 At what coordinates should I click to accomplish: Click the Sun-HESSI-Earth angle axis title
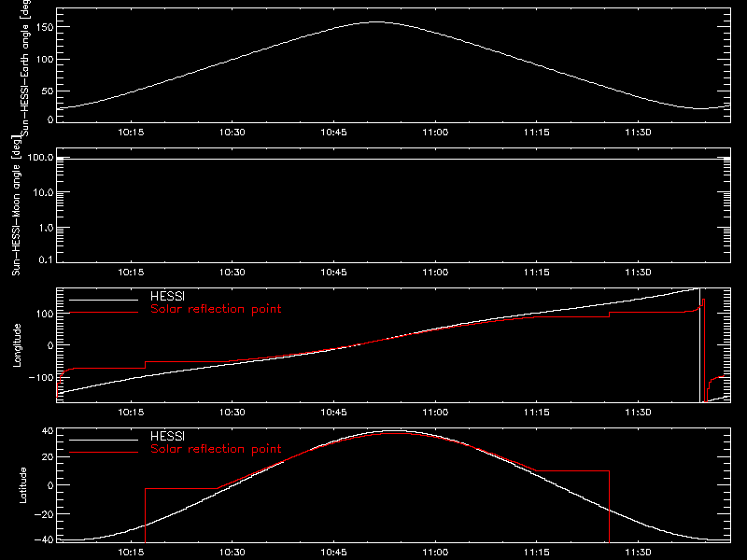[25, 66]
